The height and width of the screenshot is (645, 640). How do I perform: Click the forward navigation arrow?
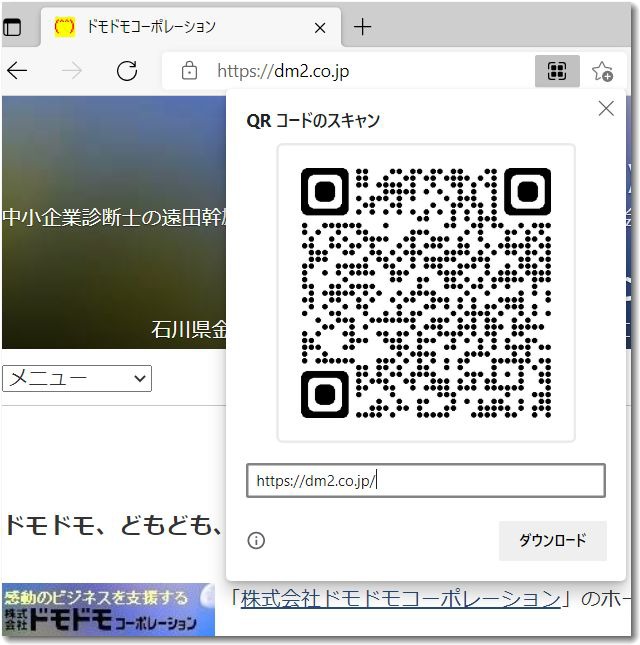pos(72,71)
